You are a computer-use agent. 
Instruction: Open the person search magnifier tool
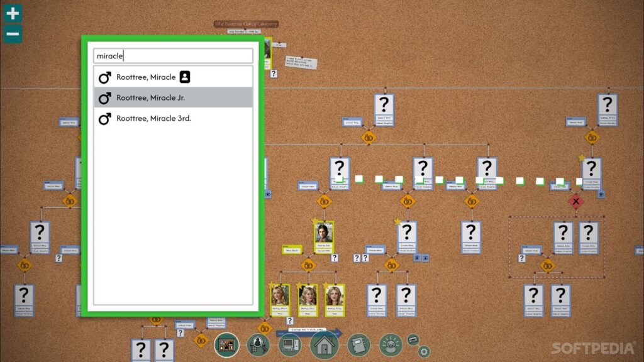pyautogui.click(x=258, y=344)
